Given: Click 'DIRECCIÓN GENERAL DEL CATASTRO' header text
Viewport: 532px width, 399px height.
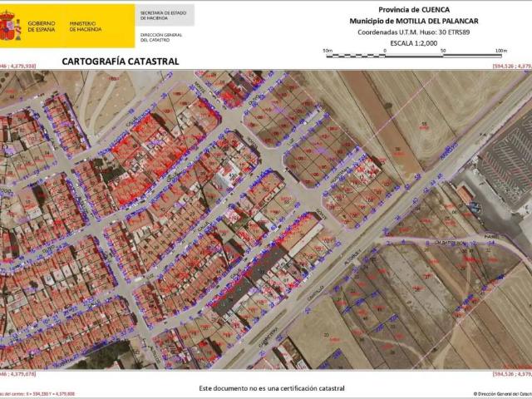Looking at the screenshot, I should tap(161, 37).
